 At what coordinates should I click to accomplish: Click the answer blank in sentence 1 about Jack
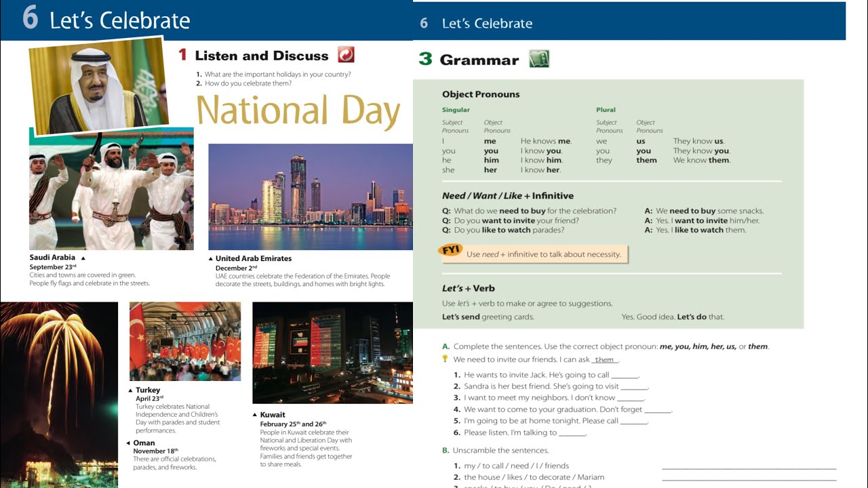(x=625, y=375)
